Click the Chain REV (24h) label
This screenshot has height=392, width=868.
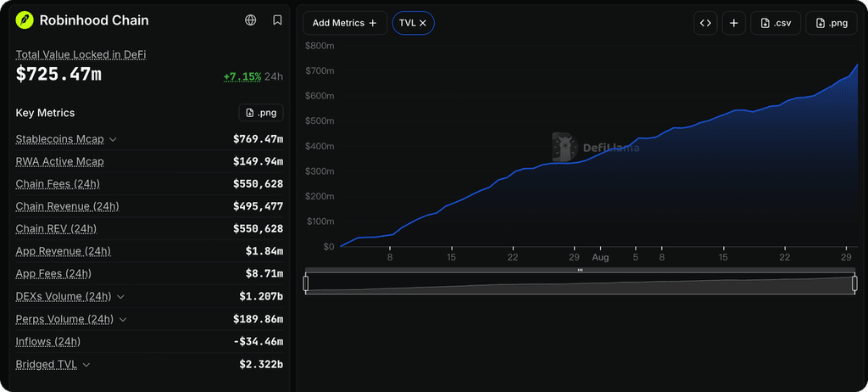57,228
